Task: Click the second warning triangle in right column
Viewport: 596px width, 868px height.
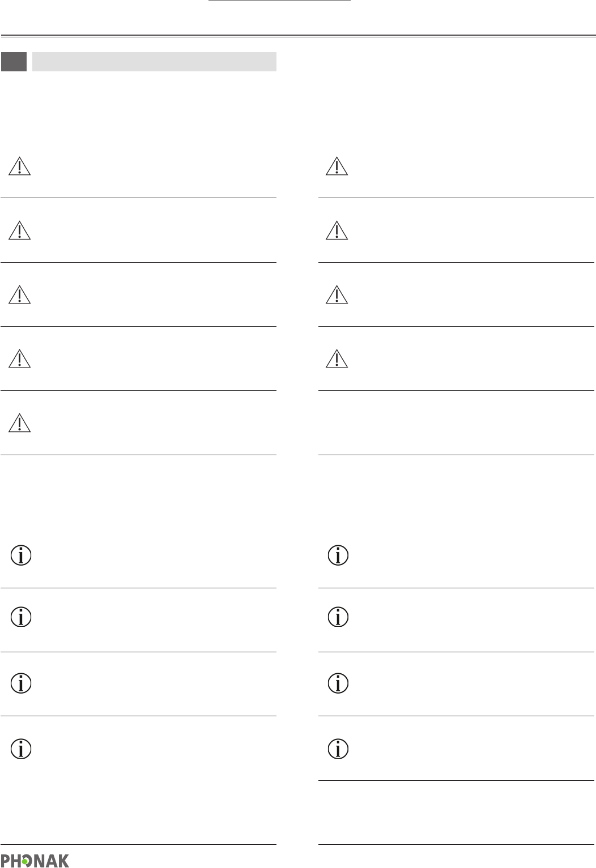Action: [337, 230]
